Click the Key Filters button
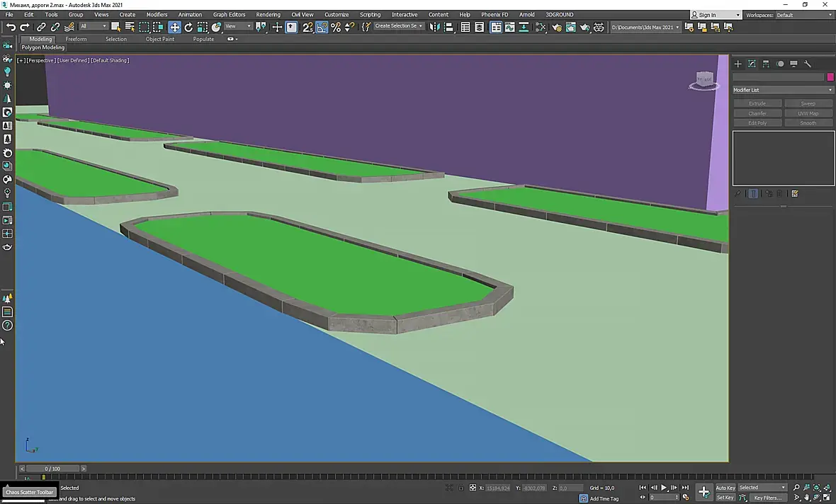The image size is (836, 504). (x=767, y=498)
